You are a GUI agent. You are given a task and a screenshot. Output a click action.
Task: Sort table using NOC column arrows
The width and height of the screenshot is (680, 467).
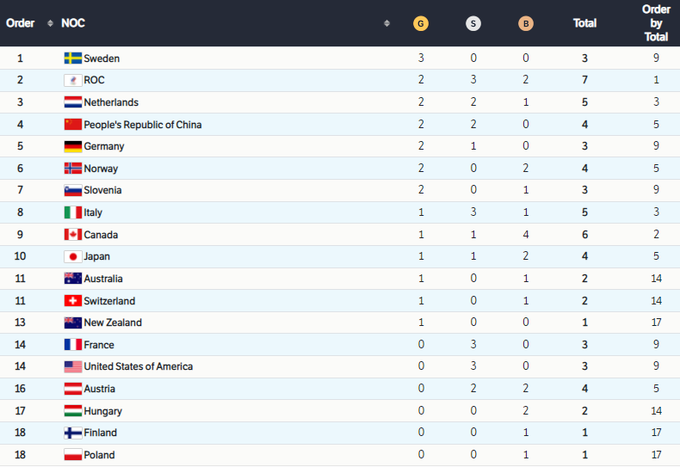pyautogui.click(x=387, y=22)
